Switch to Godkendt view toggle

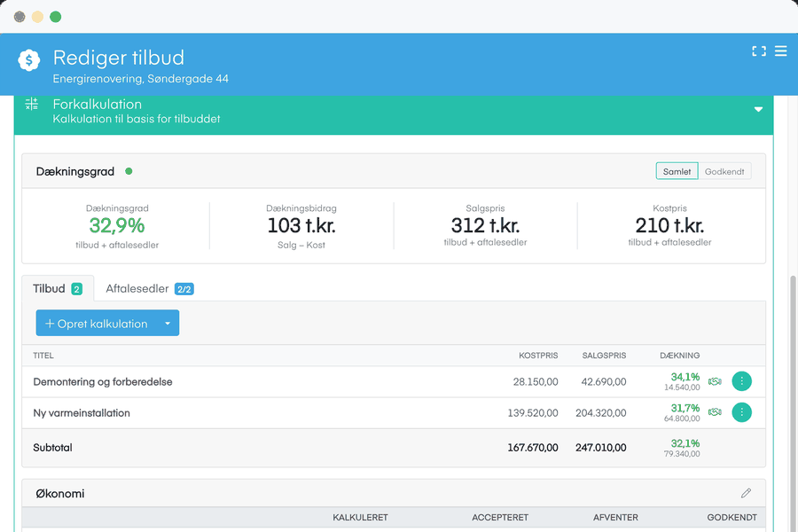pos(724,171)
